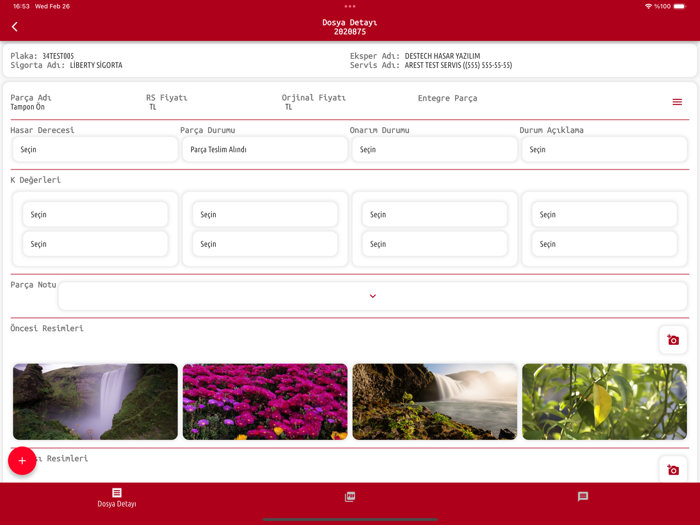
Task: Open the Hasar Derecesi dropdown
Action: click(95, 150)
